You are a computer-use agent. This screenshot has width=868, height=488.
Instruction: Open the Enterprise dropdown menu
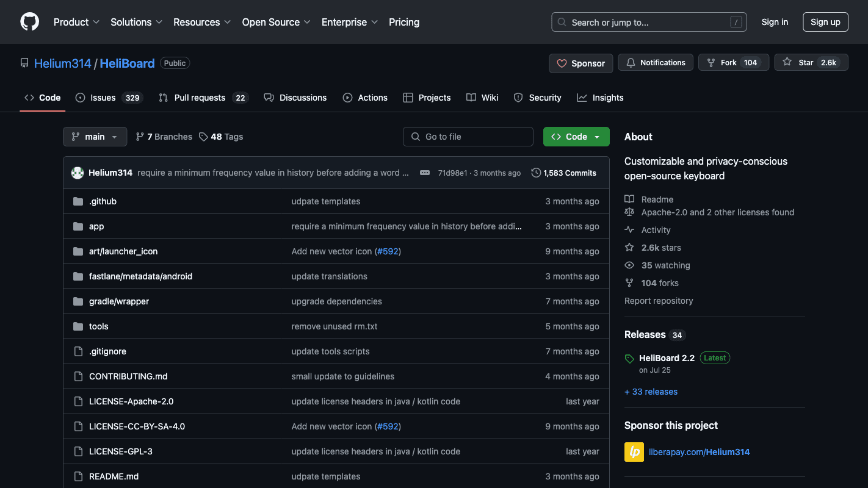pos(350,22)
